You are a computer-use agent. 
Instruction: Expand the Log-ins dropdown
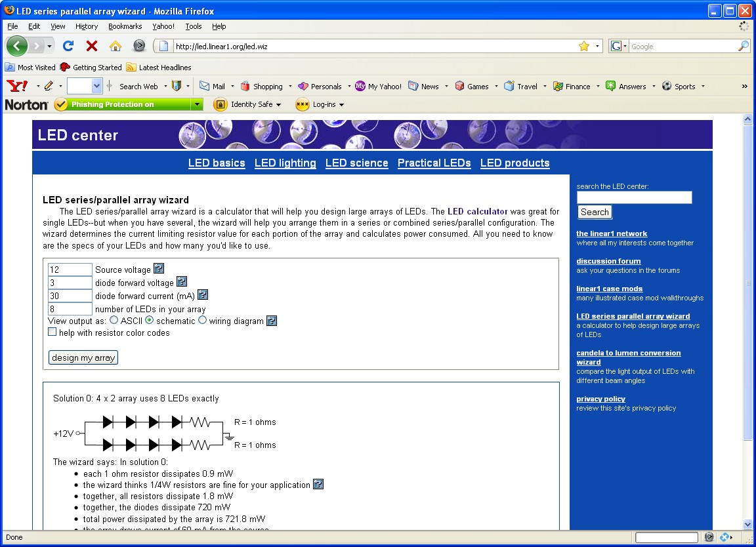[341, 104]
